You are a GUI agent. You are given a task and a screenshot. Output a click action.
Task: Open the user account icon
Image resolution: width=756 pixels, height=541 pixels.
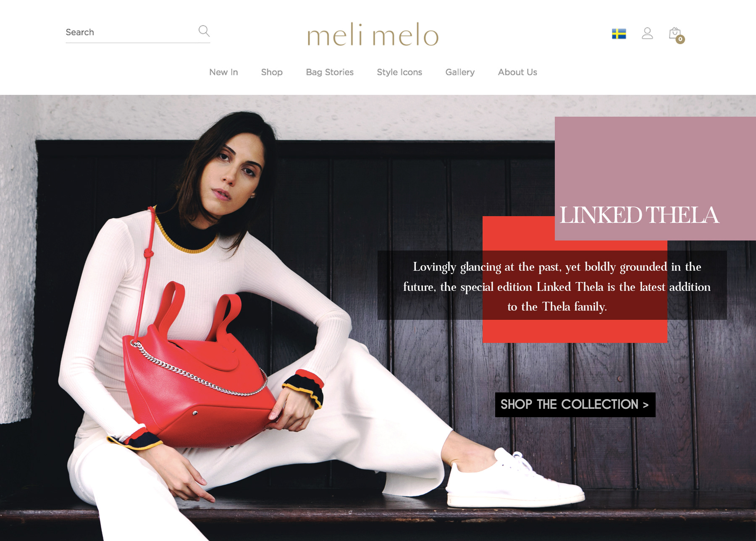pyautogui.click(x=647, y=33)
